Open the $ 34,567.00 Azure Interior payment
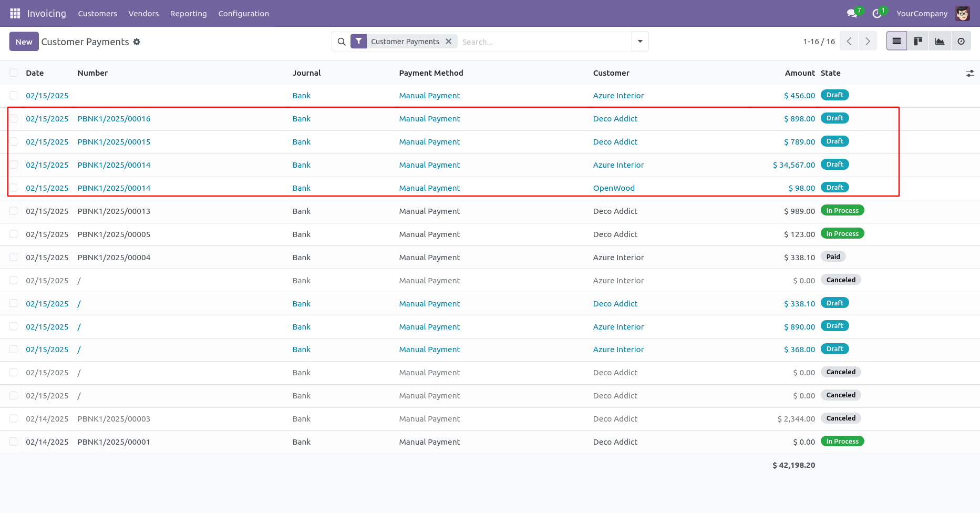 pos(793,165)
